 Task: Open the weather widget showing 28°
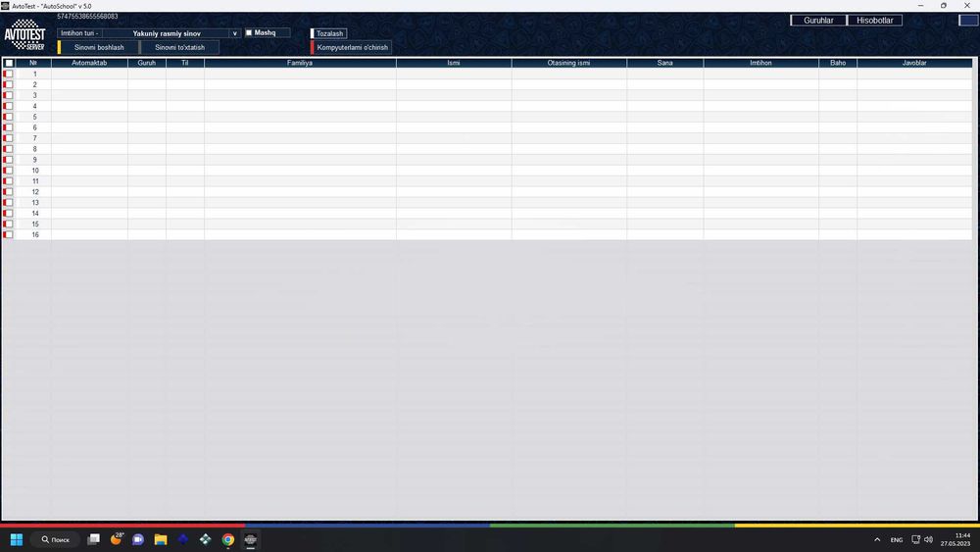coord(117,539)
